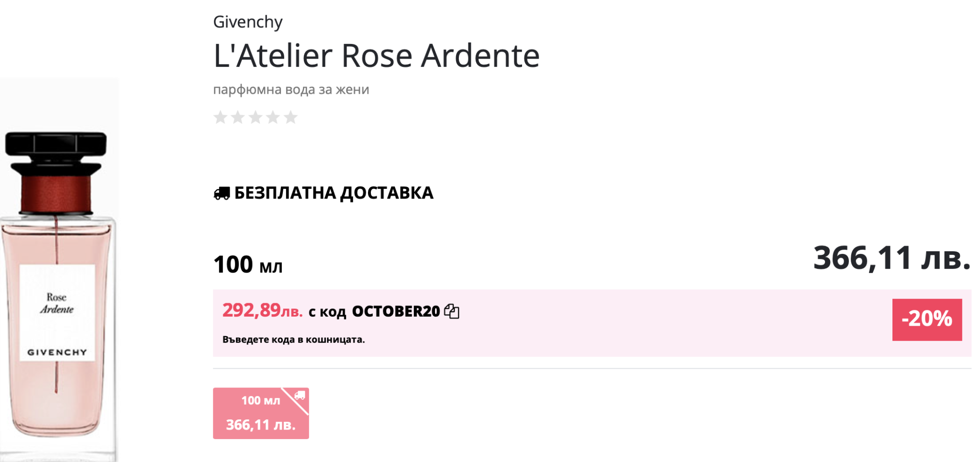Click the -20% discount badge
The height and width of the screenshot is (462, 980).
[x=927, y=319]
